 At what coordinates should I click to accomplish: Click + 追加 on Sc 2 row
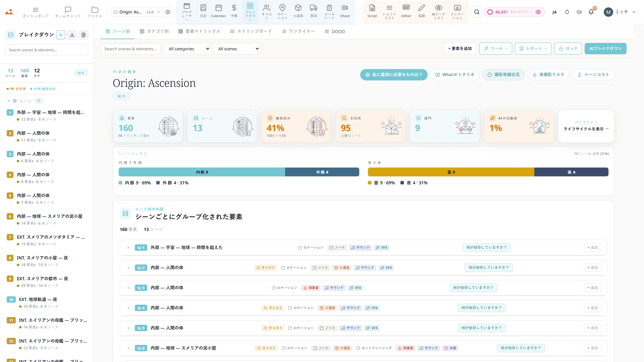[x=593, y=268]
